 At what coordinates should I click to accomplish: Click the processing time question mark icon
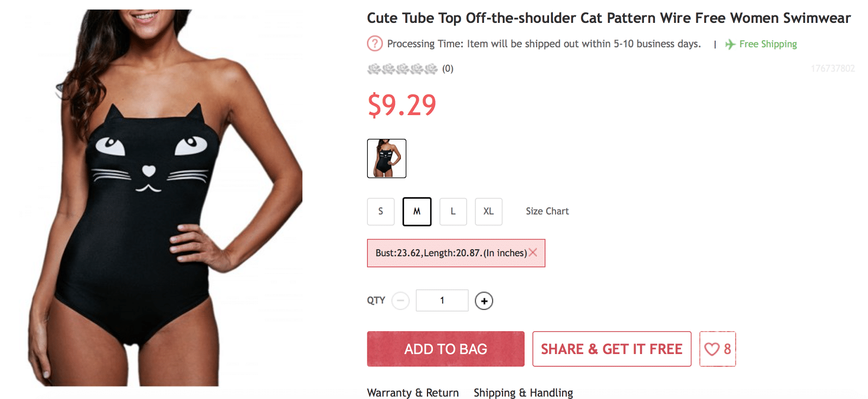pyautogui.click(x=374, y=43)
